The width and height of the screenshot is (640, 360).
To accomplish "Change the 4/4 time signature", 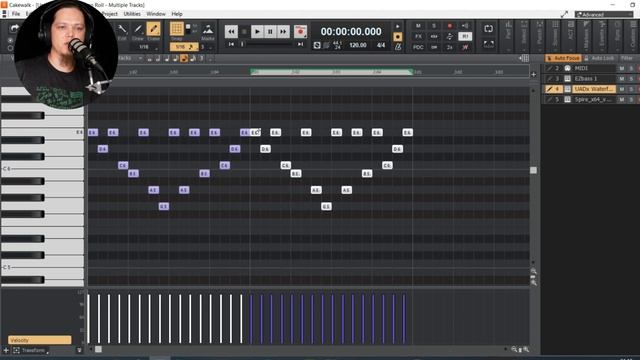I will (x=381, y=45).
